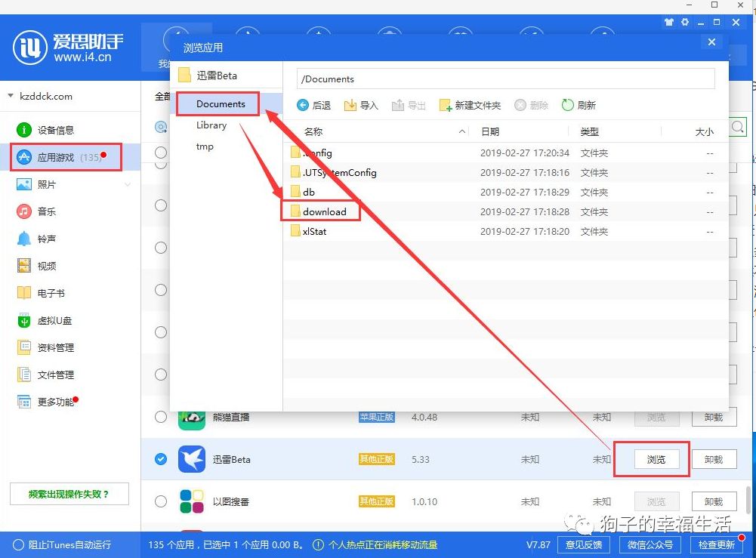This screenshot has height=558, width=756.
Task: Click 卸载 button for 以图搜番
Action: [x=714, y=501]
